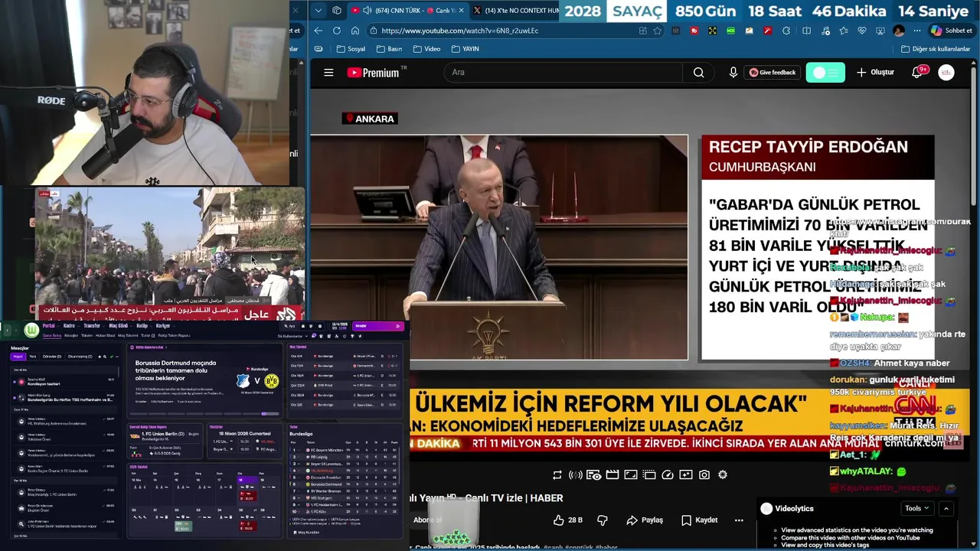Switch to the X'te NO CONTEXT tab
This screenshot has height=551, width=980.
(514, 10)
